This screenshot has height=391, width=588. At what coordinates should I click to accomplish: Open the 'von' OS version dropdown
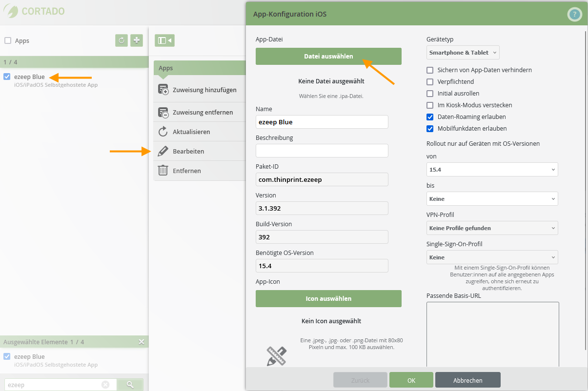[x=492, y=170]
